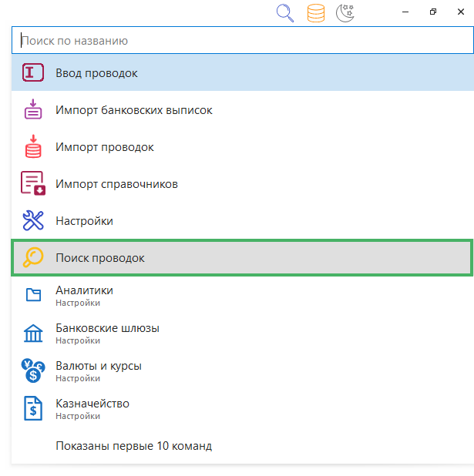Open 'Настройки' wrench and screwdriver icon

(33, 221)
